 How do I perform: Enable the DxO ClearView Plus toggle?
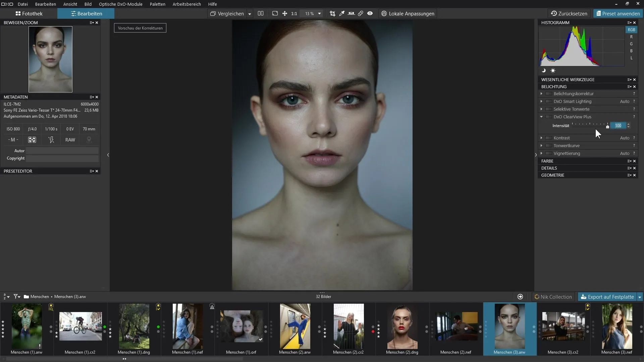[549, 117]
